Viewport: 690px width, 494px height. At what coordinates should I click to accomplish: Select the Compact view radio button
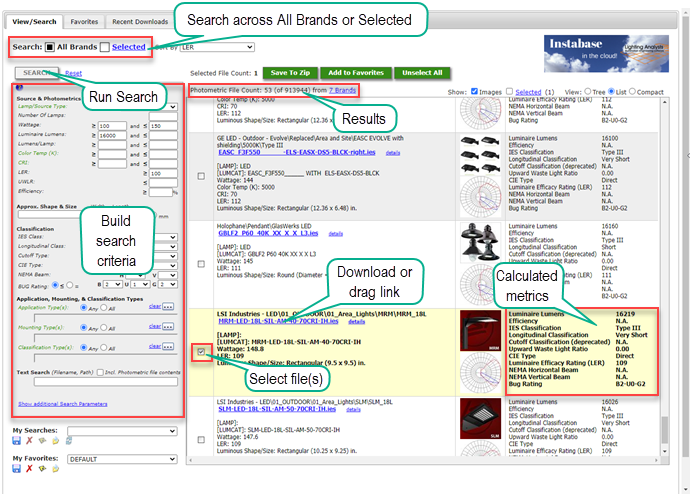(632, 91)
